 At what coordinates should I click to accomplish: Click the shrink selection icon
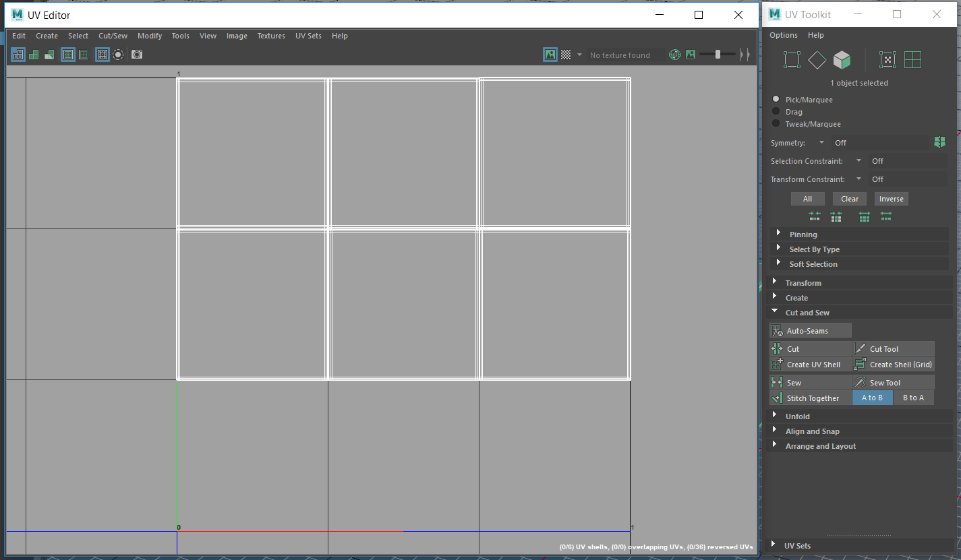(815, 216)
